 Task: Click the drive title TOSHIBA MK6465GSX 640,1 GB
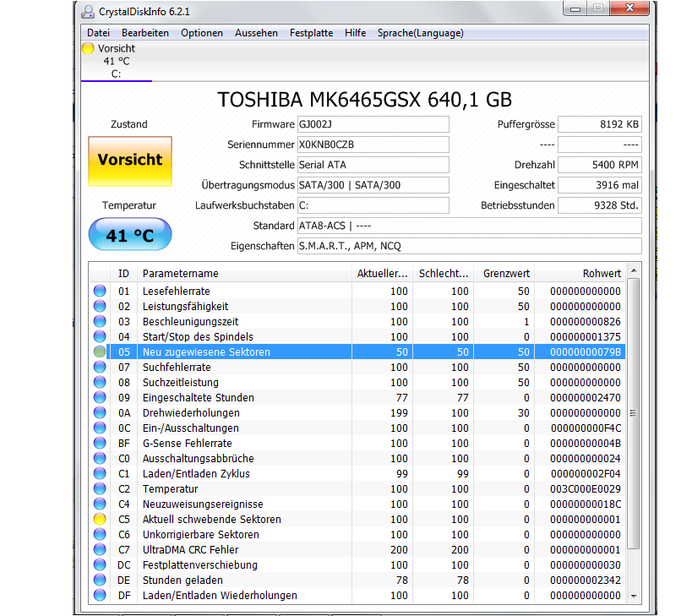pyautogui.click(x=364, y=100)
